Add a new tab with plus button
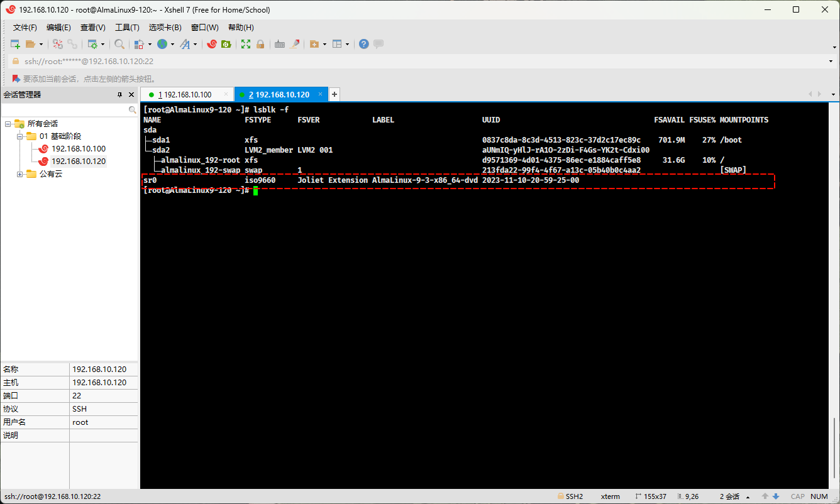The height and width of the screenshot is (504, 840). 334,94
